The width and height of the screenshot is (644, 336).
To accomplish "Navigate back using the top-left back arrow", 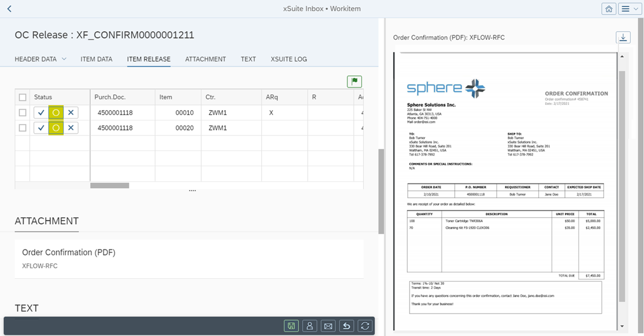I will (x=9, y=9).
